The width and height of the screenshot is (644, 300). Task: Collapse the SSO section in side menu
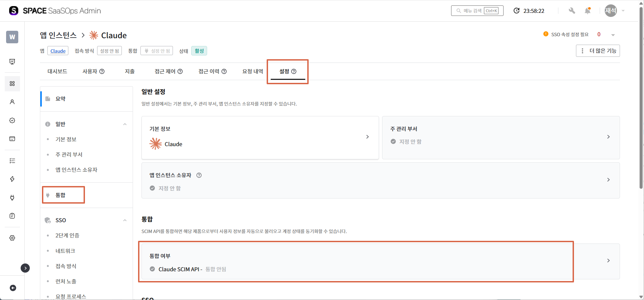pos(125,220)
